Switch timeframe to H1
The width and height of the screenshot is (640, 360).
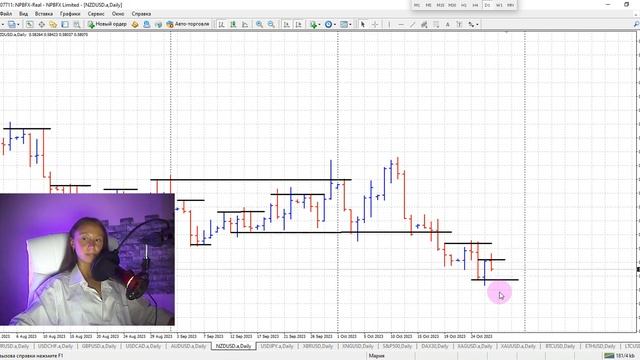(464, 5)
